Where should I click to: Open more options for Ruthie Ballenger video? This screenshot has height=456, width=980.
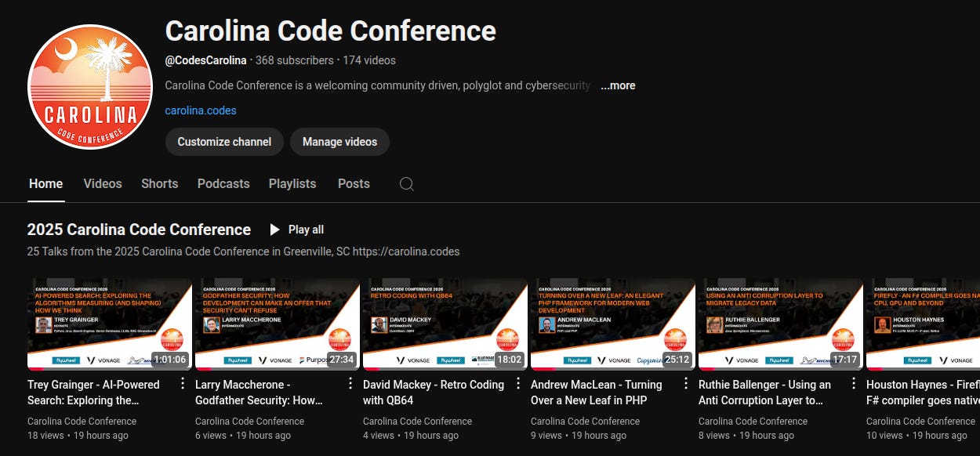tap(854, 383)
